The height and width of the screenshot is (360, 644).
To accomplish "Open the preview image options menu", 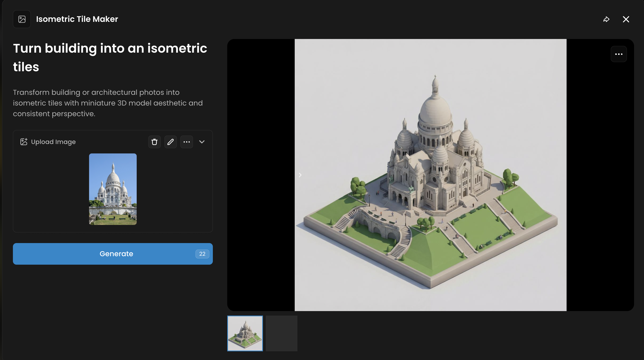I will 618,54.
